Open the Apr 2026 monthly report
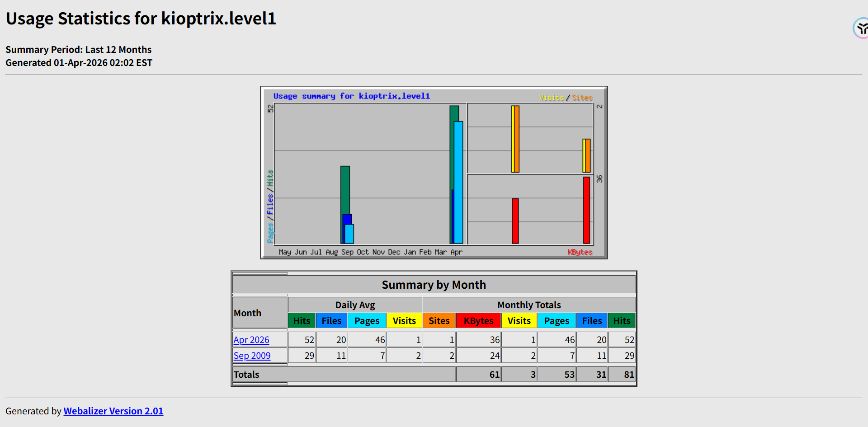Screen dimensions: 868x427 tap(251, 340)
